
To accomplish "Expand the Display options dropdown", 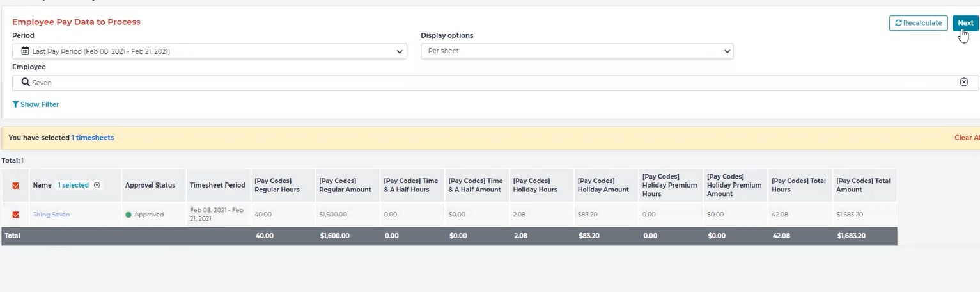I will tap(577, 51).
